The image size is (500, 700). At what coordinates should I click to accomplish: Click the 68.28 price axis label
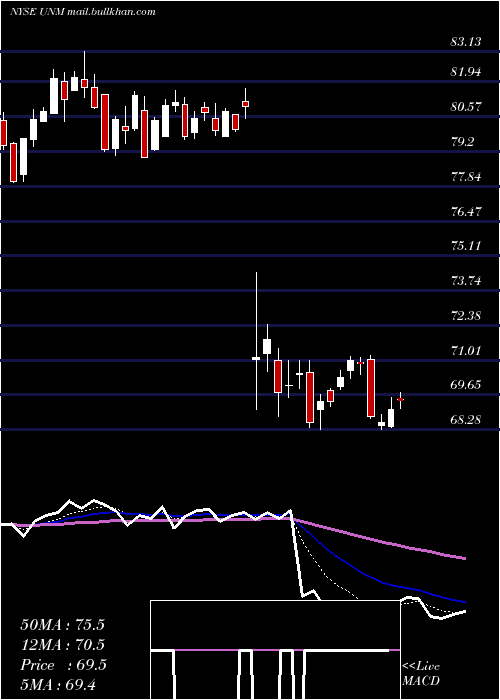tap(466, 419)
